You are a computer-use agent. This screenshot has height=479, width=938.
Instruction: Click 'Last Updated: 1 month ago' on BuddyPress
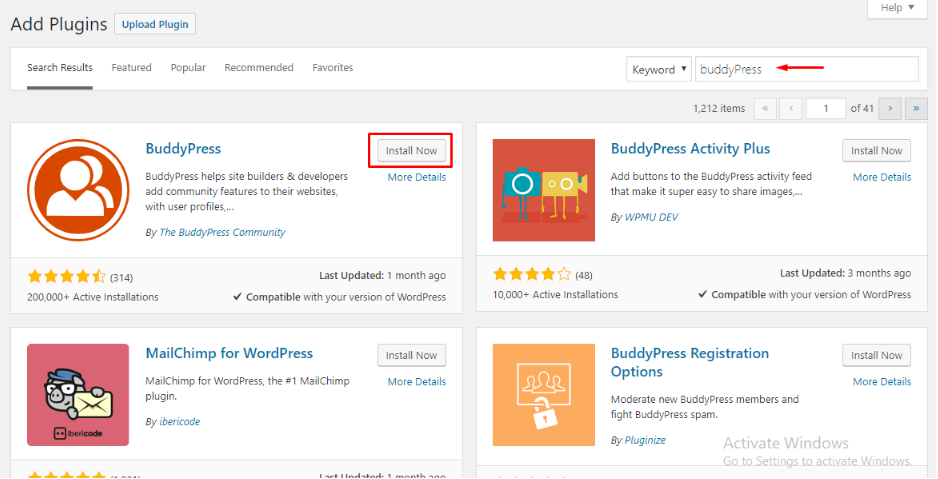(x=382, y=275)
